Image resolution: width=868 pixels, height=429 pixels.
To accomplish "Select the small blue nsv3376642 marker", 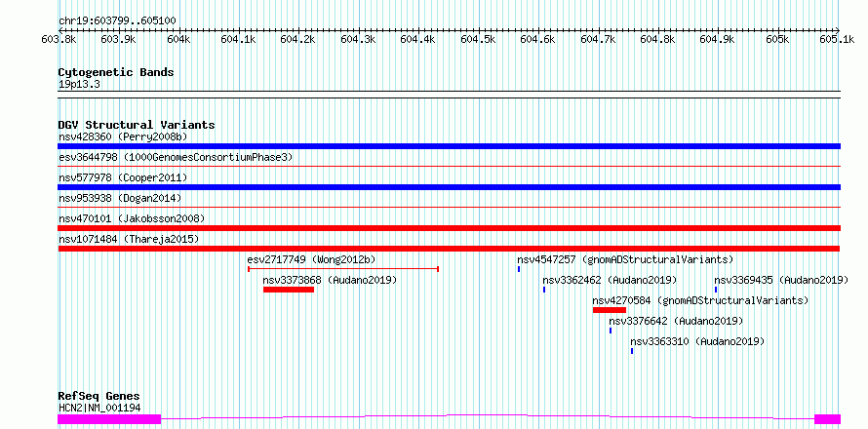I will (611, 331).
